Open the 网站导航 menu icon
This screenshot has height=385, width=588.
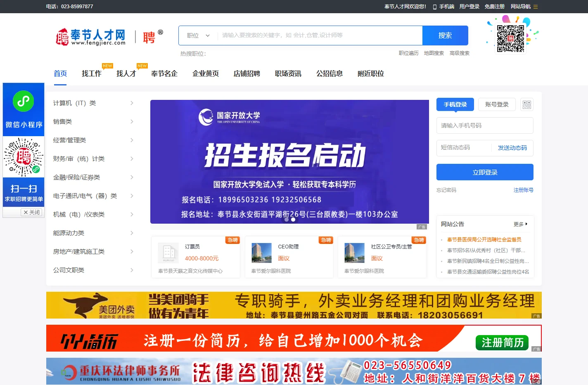[536, 7]
